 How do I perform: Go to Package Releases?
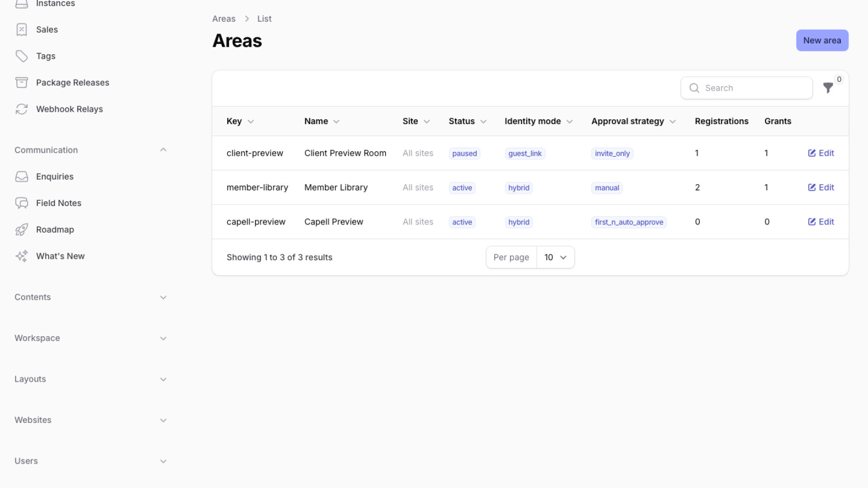73,83
